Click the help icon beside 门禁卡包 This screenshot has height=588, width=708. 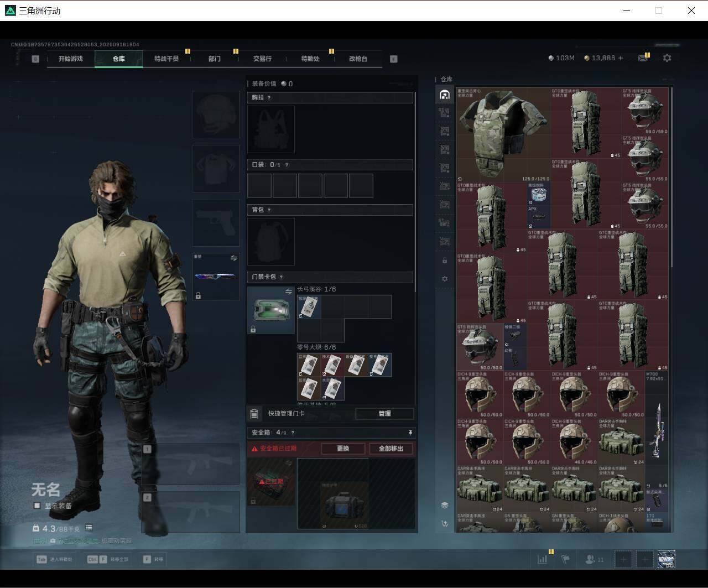(281, 277)
